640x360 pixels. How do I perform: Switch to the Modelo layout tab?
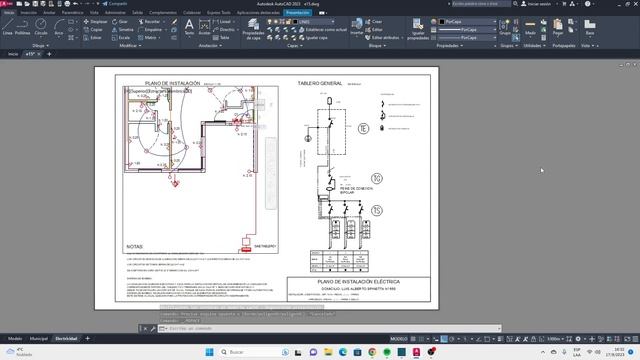pos(15,339)
